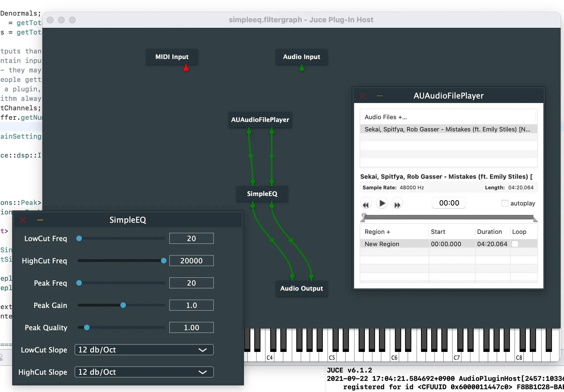This screenshot has height=392, width=564.
Task: Open the LowCut Slope dropdown
Action: pos(144,350)
